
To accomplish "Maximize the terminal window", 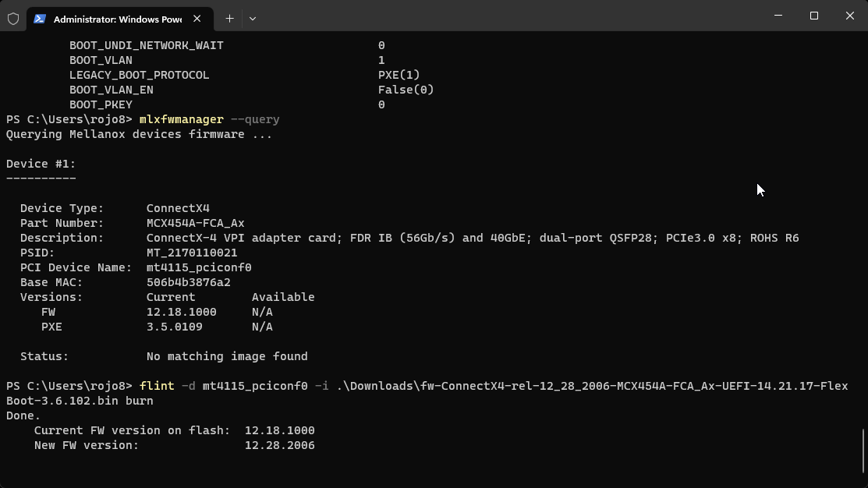I will [x=813, y=16].
